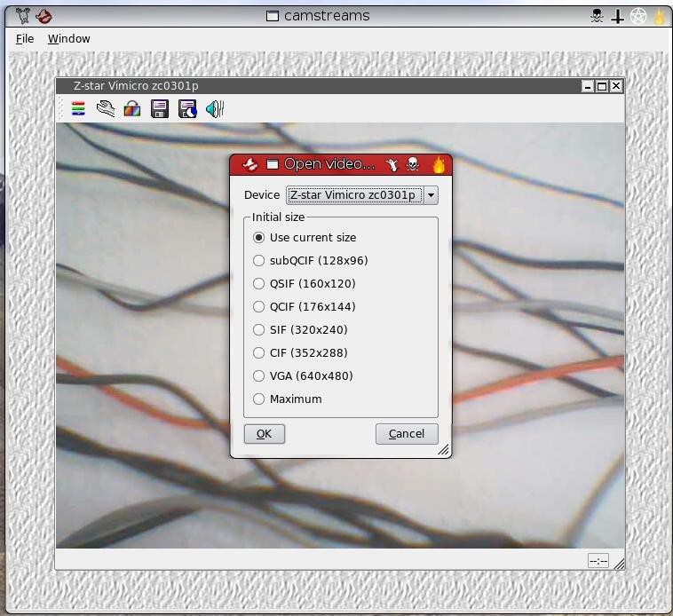
Task: Click the resize grip of Open video dialog
Action: pyautogui.click(x=443, y=449)
